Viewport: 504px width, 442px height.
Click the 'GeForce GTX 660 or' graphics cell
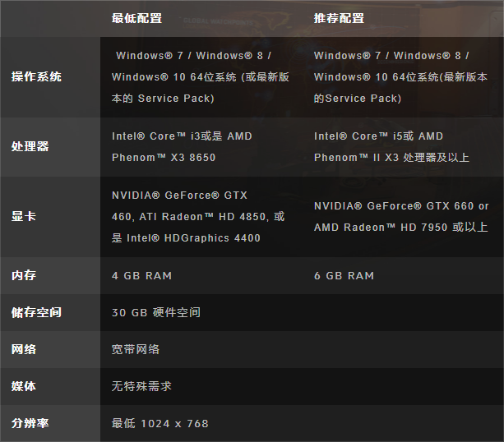tap(401, 217)
